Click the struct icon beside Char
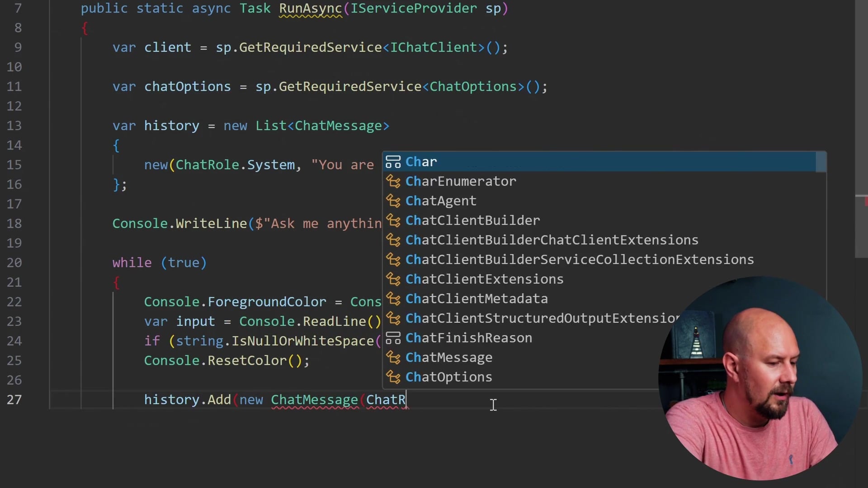 coord(393,162)
